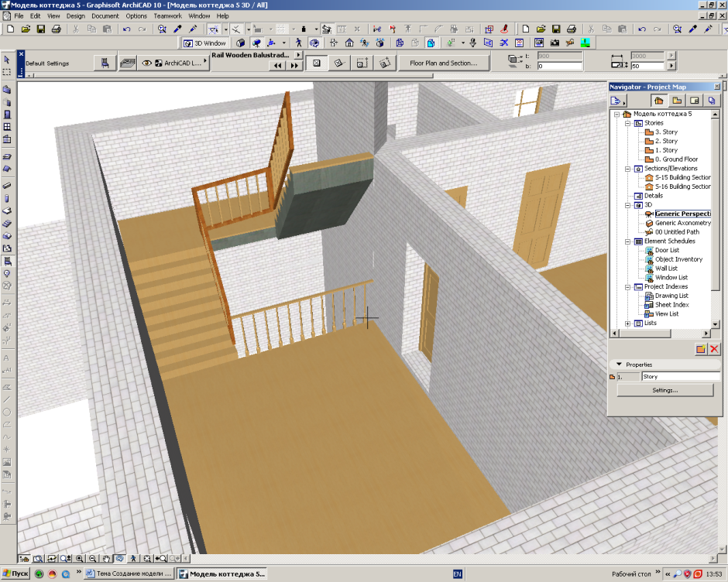
Task: Select the Marquee tool in toolbox
Action: tap(7, 72)
